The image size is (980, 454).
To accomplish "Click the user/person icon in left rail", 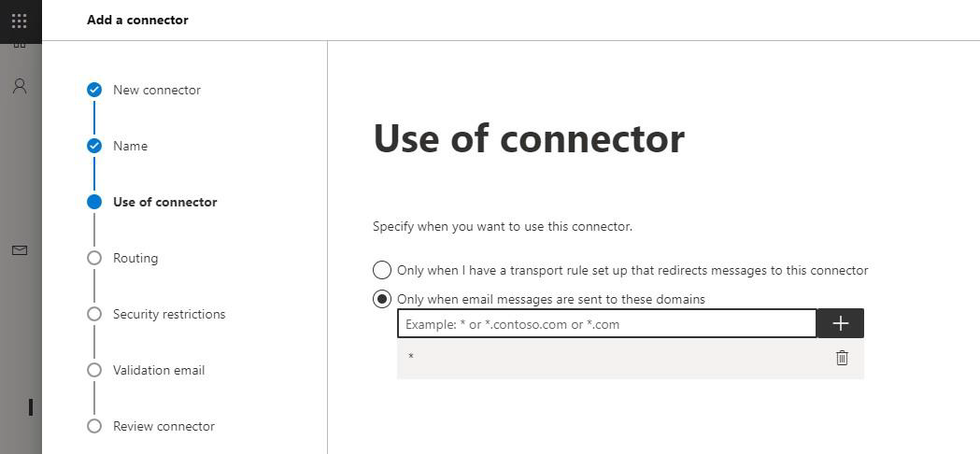I will pyautogui.click(x=20, y=86).
